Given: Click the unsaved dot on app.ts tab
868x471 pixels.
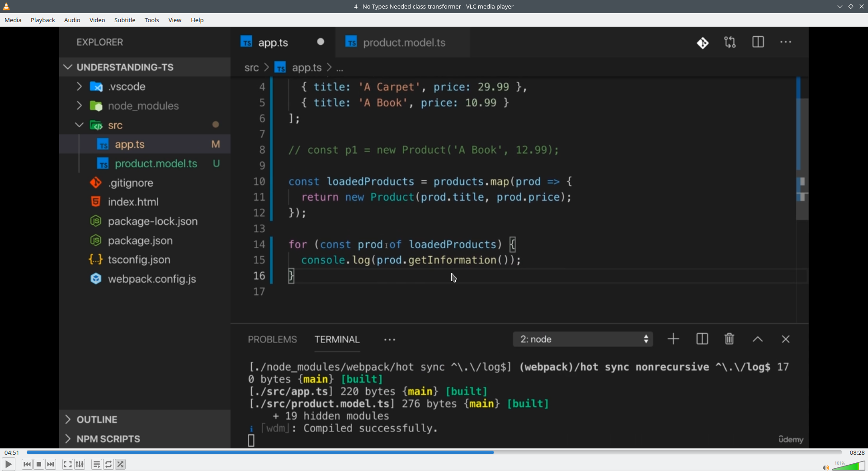Looking at the screenshot, I should point(321,42).
